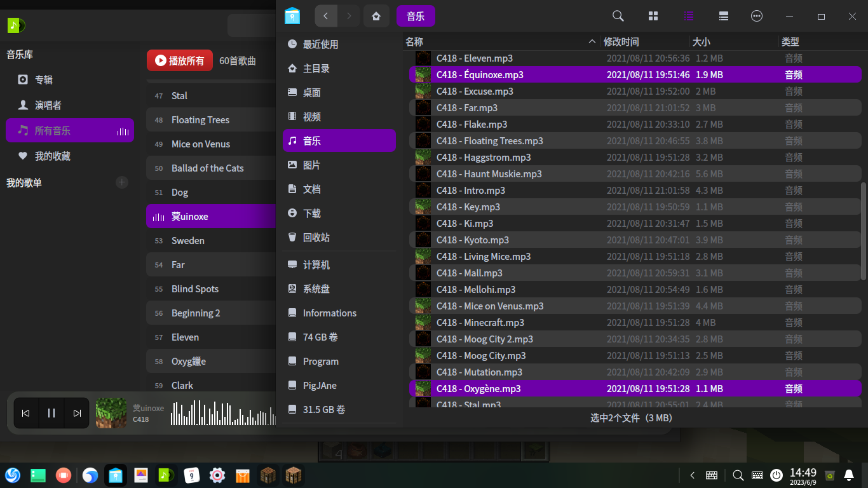Click the file list vertical scrollbar
This screenshot has height=488, width=868.
(864, 231)
